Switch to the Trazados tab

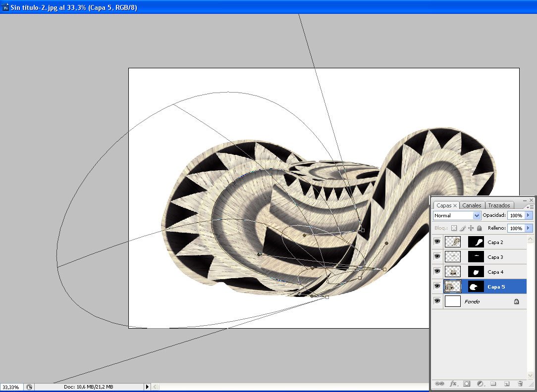[499, 205]
